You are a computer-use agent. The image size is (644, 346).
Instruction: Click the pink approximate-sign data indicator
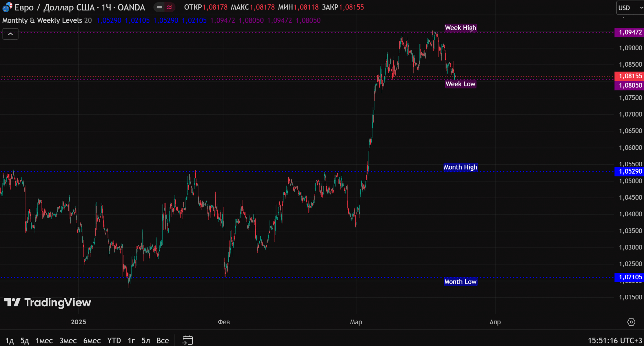point(169,7)
